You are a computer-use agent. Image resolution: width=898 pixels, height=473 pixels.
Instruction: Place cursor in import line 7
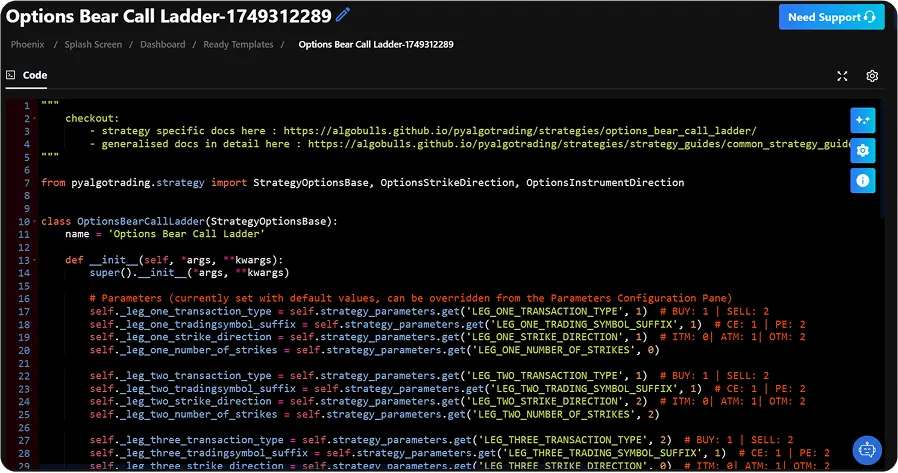coord(363,183)
